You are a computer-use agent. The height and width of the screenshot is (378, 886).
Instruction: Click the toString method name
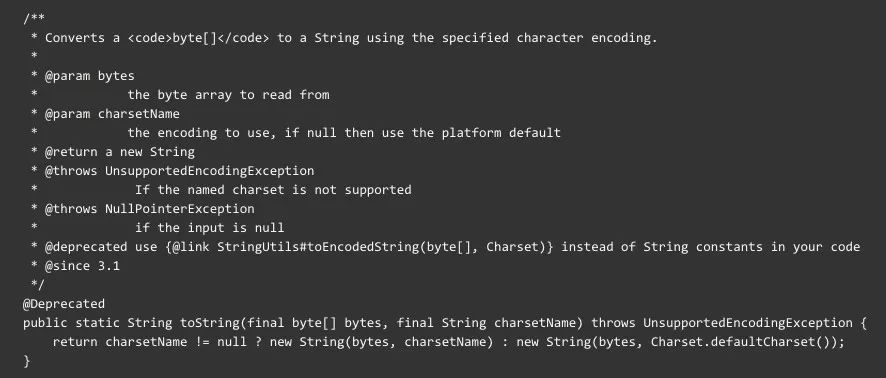tap(206, 323)
